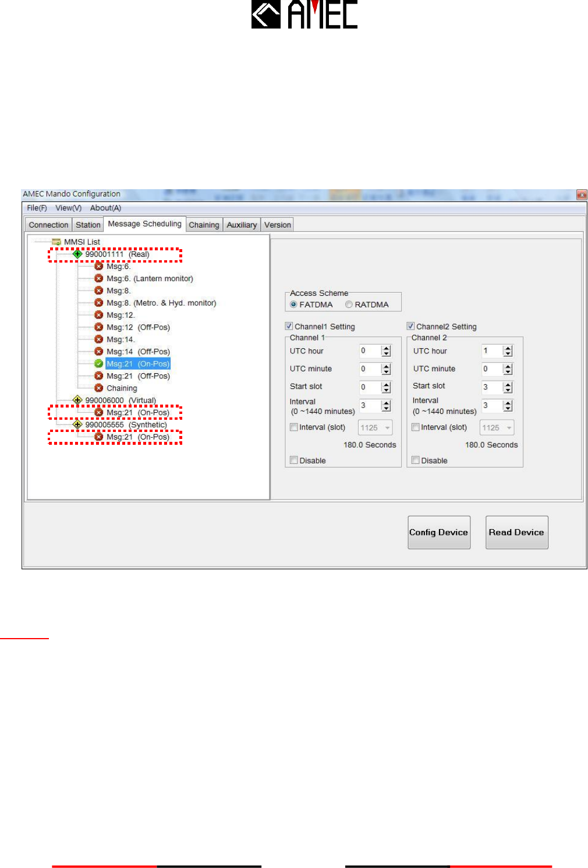Screen dimensions: 588x868
Task: Click Channel 2 UTC minute spinner arrows
Action: (x=508, y=369)
